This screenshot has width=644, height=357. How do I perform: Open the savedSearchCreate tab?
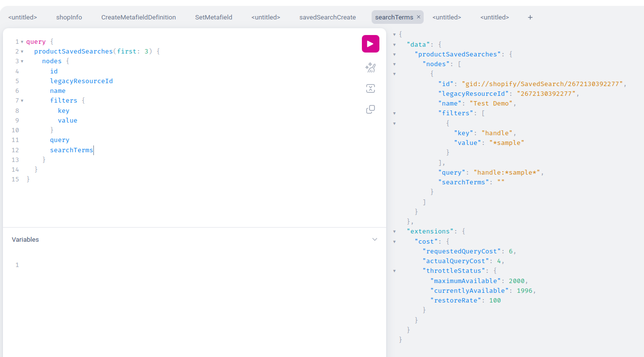click(327, 18)
